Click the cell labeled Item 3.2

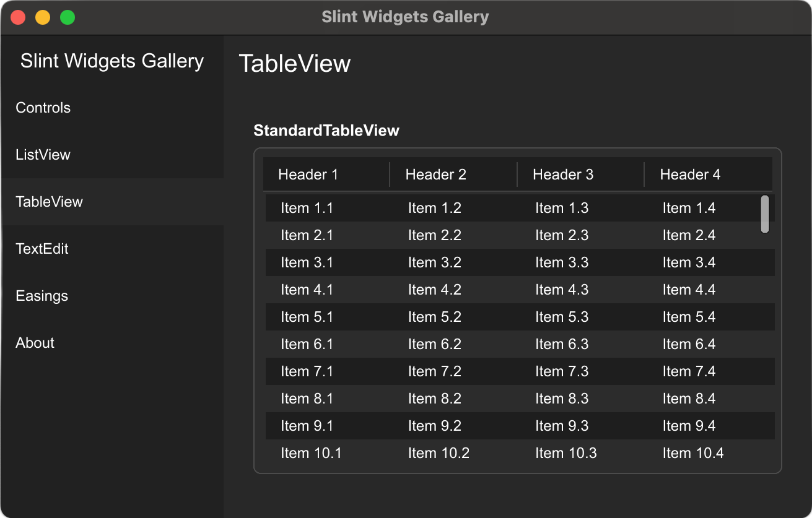(x=435, y=262)
